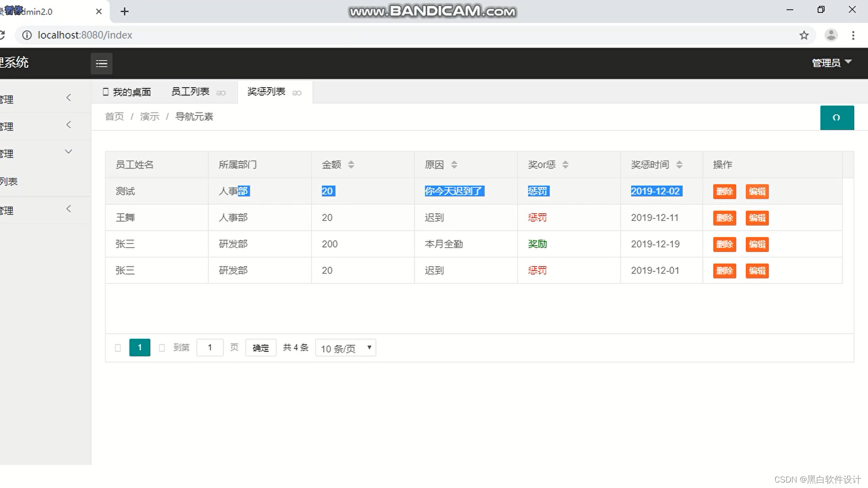Click the teal refresh button
The width and height of the screenshot is (868, 488).
click(837, 117)
